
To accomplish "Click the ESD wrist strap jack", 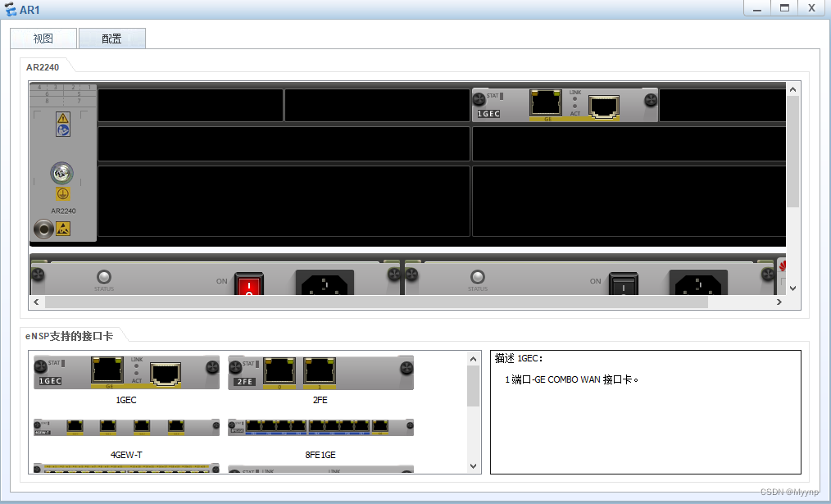I will pos(43,229).
